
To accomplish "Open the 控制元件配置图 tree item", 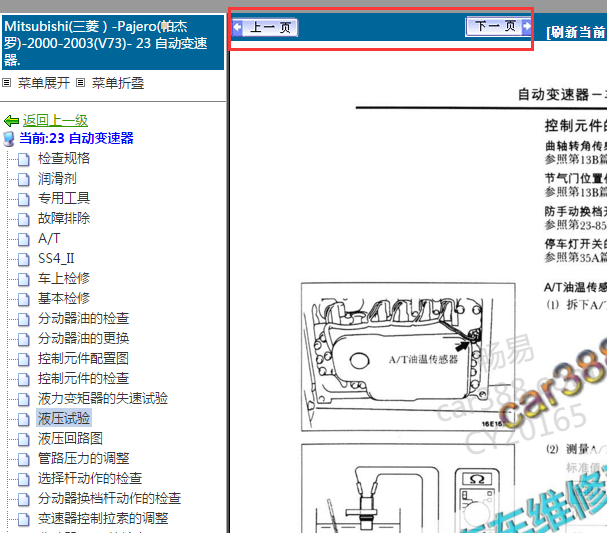I will (83, 359).
